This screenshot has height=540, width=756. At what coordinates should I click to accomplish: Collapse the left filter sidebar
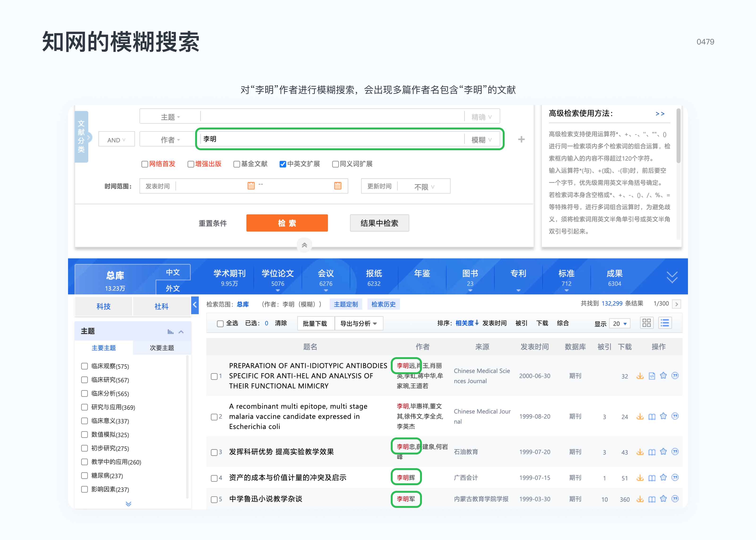(x=195, y=305)
